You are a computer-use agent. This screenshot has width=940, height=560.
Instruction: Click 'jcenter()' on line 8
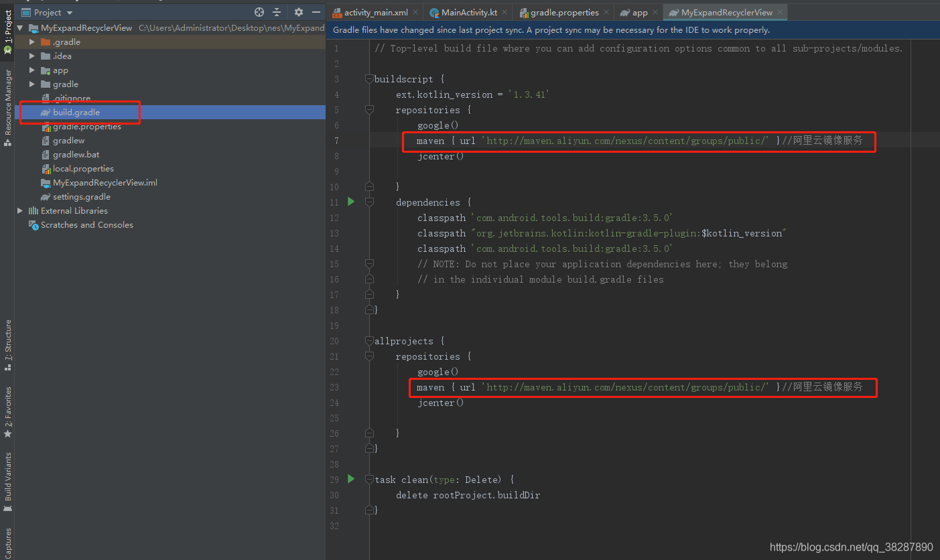pyautogui.click(x=440, y=156)
